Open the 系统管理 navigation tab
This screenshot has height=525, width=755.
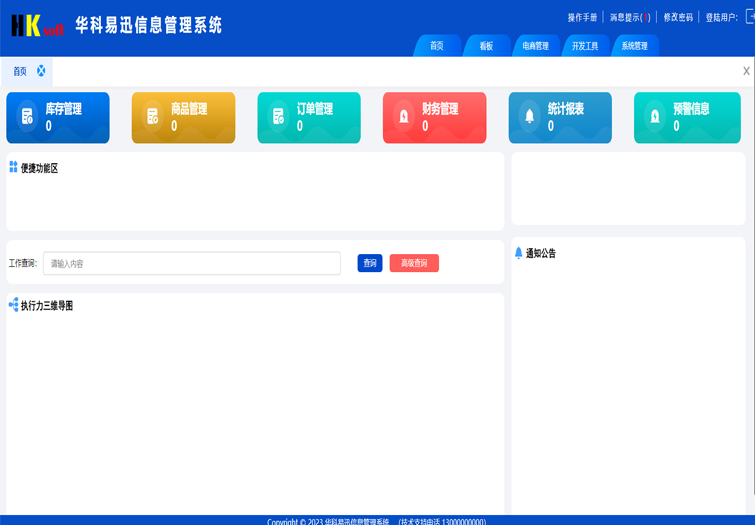634,46
